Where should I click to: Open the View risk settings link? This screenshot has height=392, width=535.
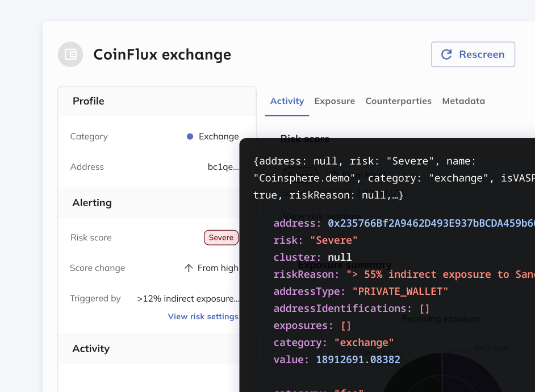tap(203, 316)
